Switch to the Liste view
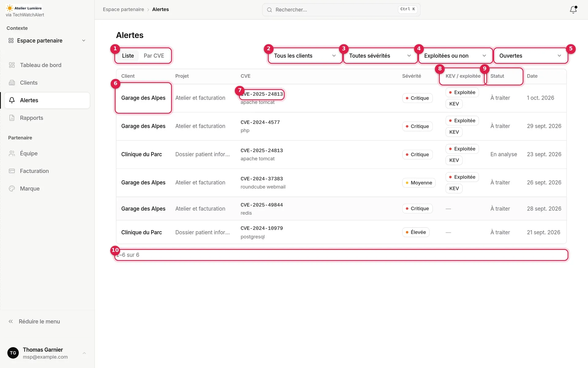 click(x=128, y=56)
